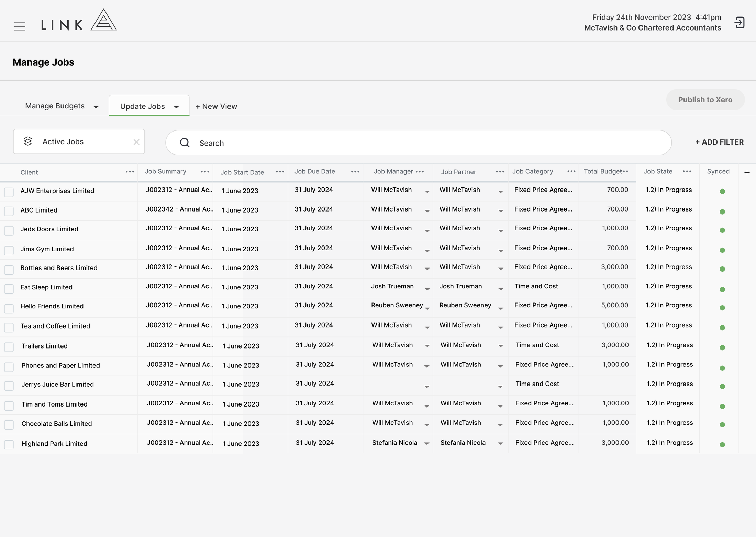Screen dimensions: 756x537
Task: Click synced dot for Jims Gym Limited
Action: pyautogui.click(x=722, y=250)
